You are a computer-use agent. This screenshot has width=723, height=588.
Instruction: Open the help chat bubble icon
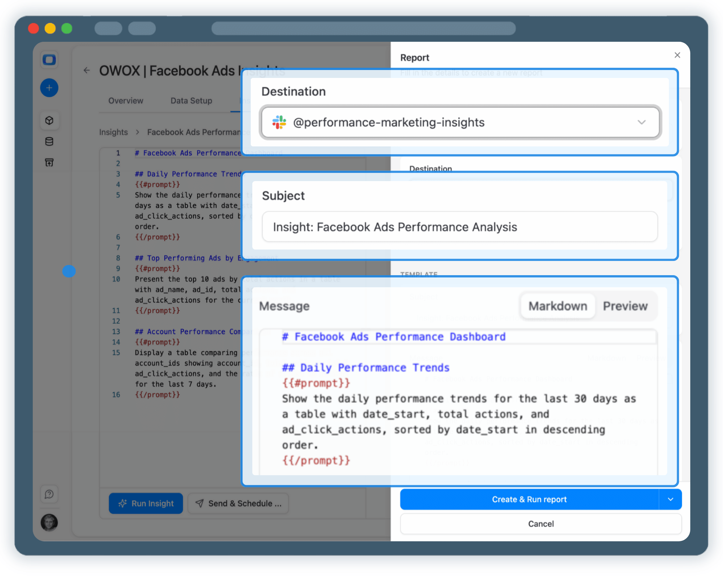(x=49, y=494)
